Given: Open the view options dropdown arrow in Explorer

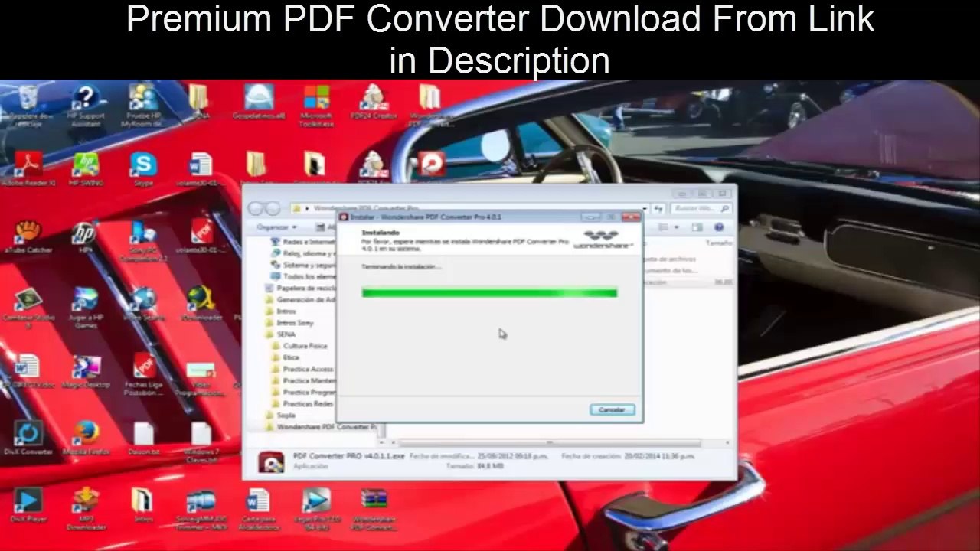Looking at the screenshot, I should tap(676, 227).
